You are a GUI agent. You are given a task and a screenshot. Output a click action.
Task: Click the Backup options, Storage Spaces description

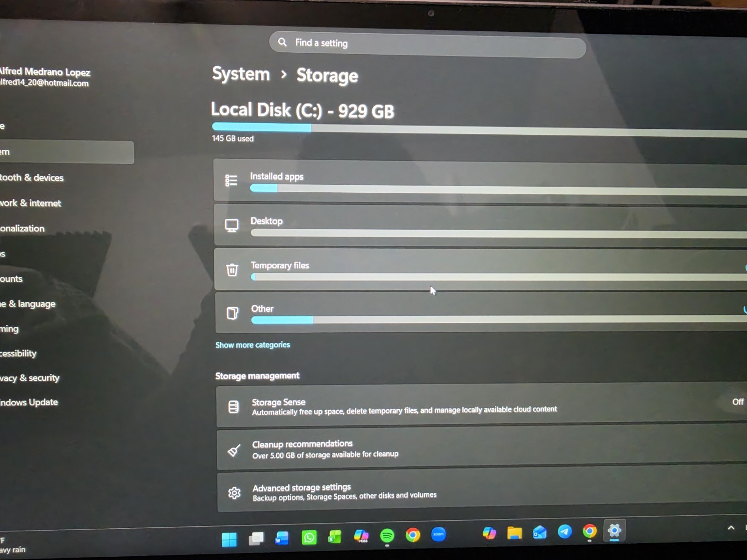(x=345, y=497)
